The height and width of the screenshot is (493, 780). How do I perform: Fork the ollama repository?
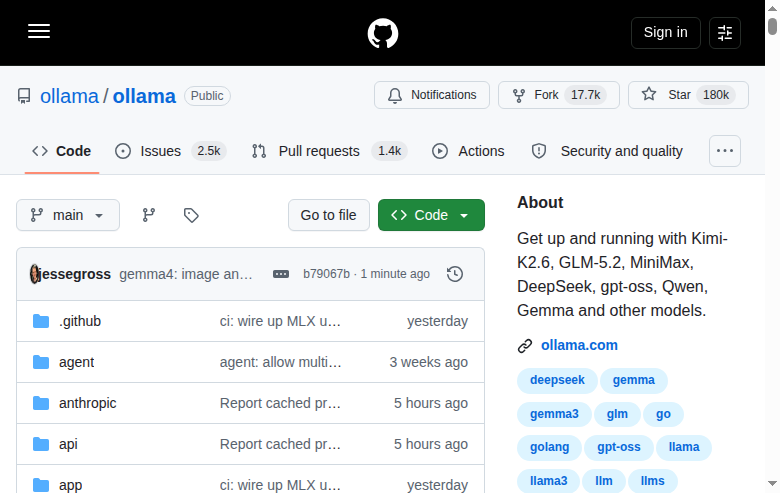[x=559, y=95]
